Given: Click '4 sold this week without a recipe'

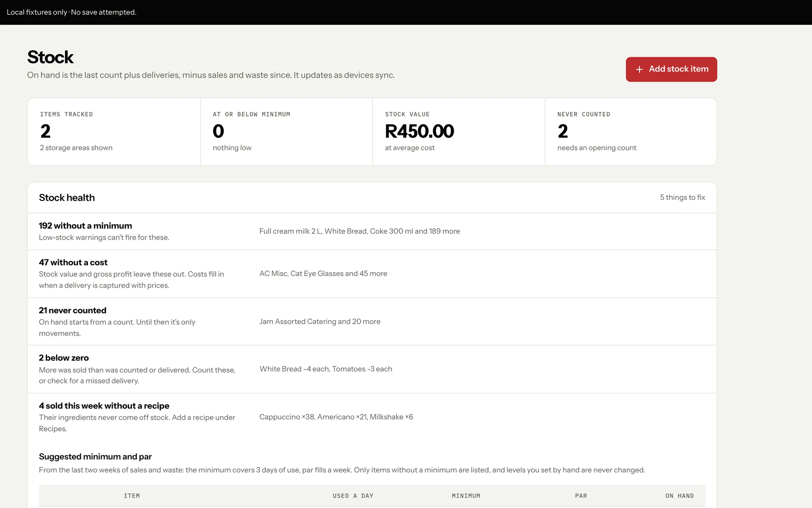Looking at the screenshot, I should pyautogui.click(x=104, y=406).
